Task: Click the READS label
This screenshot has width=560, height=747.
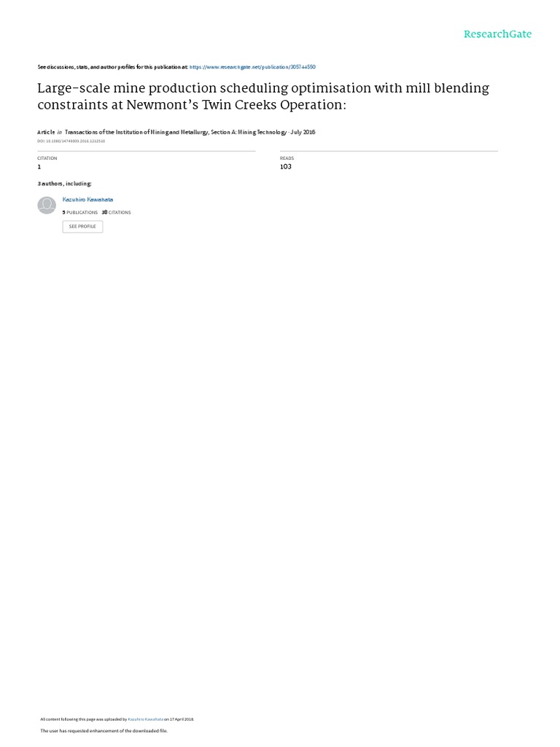Action: (287, 158)
